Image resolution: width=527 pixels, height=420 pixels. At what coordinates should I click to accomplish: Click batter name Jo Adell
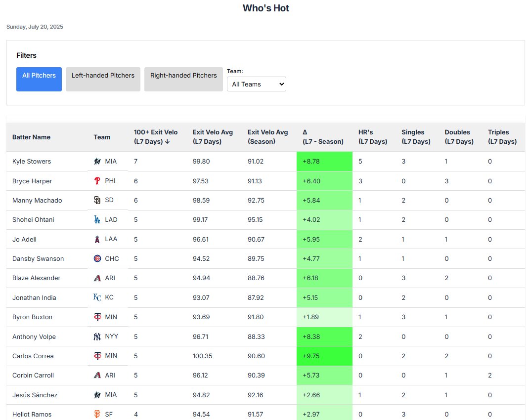[24, 239]
